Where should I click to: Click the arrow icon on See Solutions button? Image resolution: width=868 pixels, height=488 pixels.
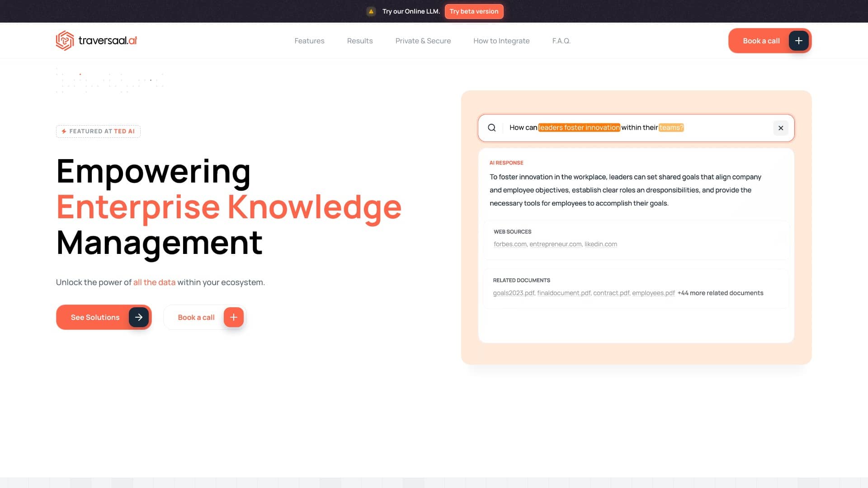coord(138,317)
